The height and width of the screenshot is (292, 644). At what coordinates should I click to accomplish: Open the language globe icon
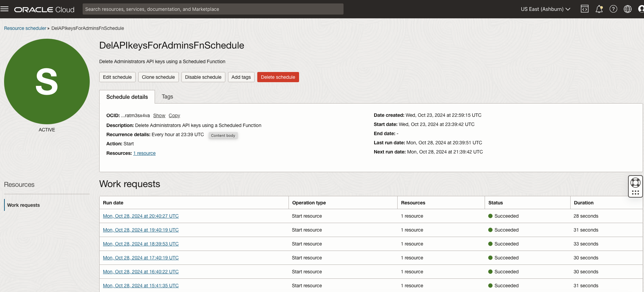tap(628, 9)
